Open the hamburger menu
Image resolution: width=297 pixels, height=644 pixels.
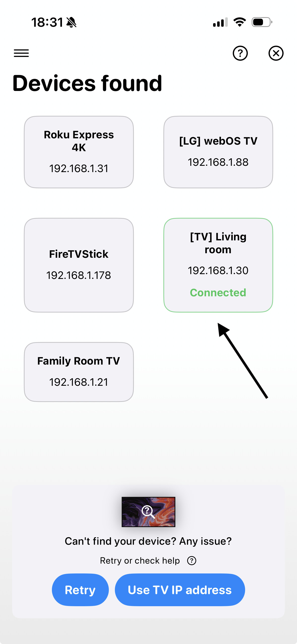[x=21, y=53]
